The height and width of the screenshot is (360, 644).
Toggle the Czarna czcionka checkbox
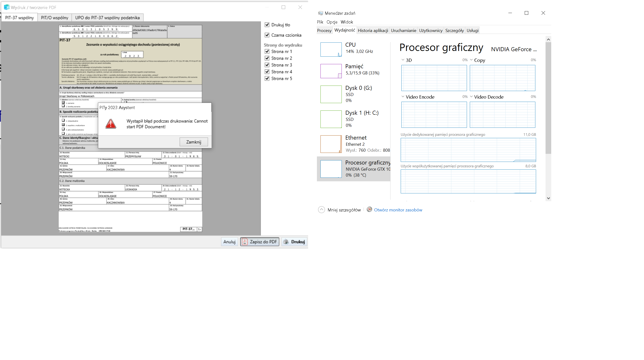point(267,35)
